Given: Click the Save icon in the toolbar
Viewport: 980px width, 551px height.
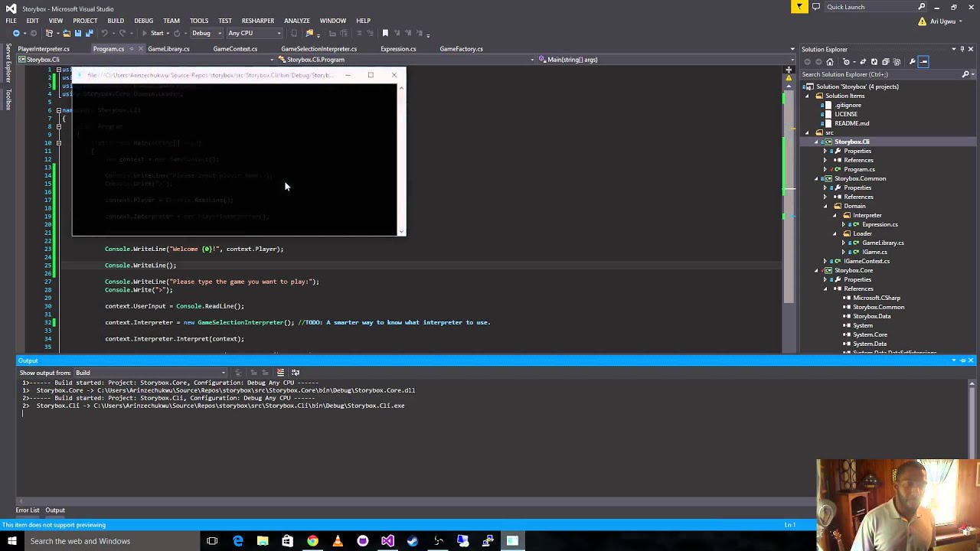Looking at the screenshot, I should [78, 33].
